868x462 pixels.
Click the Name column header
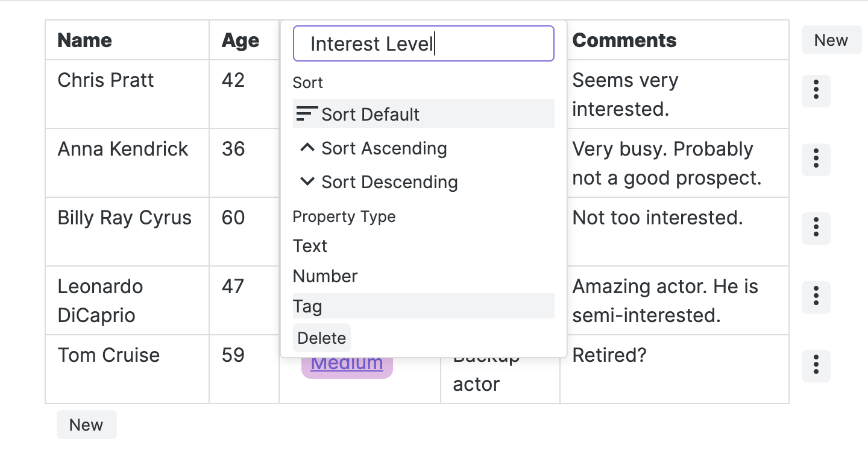coord(85,40)
